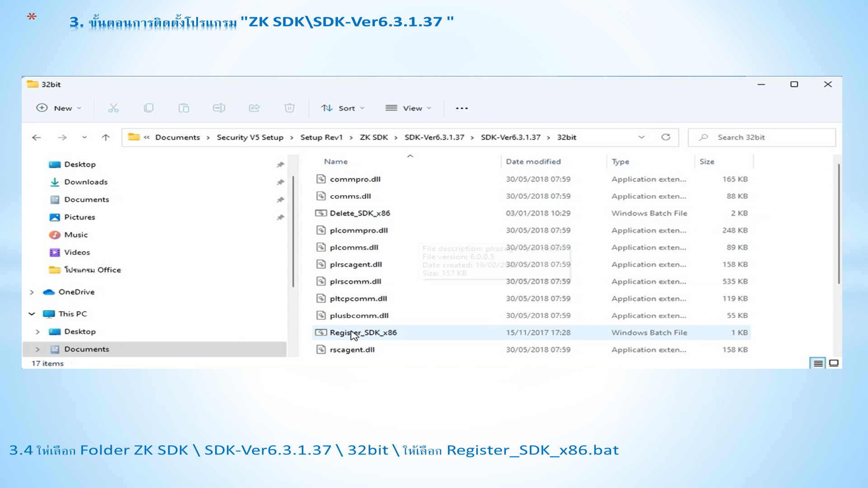Expand Desktop under This PC
This screenshot has width=868, height=488.
pos(38,332)
